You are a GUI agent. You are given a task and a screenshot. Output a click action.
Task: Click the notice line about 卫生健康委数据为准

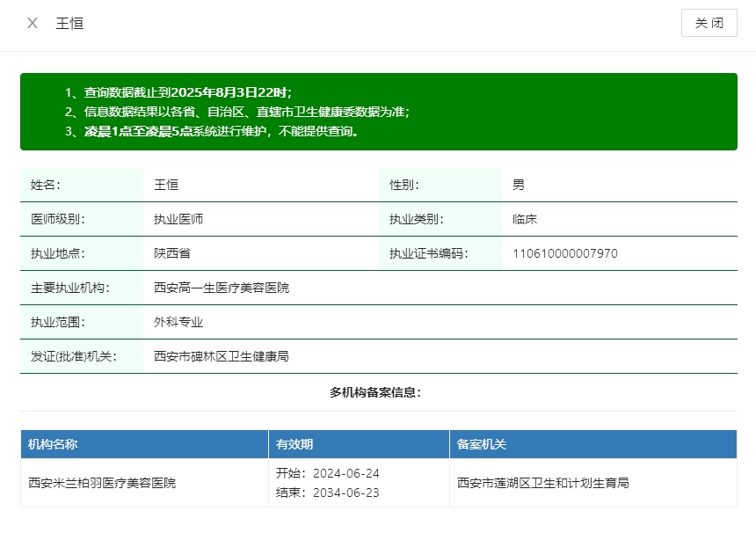pos(236,112)
